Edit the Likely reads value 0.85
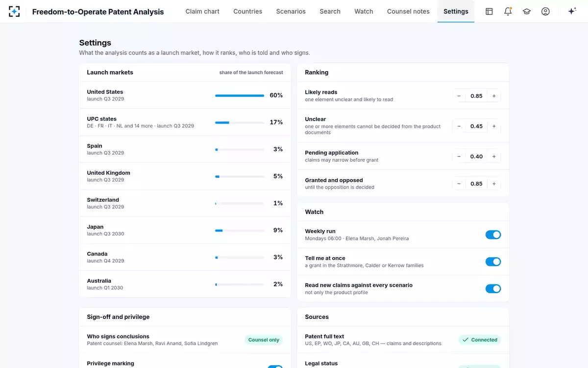Image resolution: width=588 pixels, height=368 pixels. point(476,96)
